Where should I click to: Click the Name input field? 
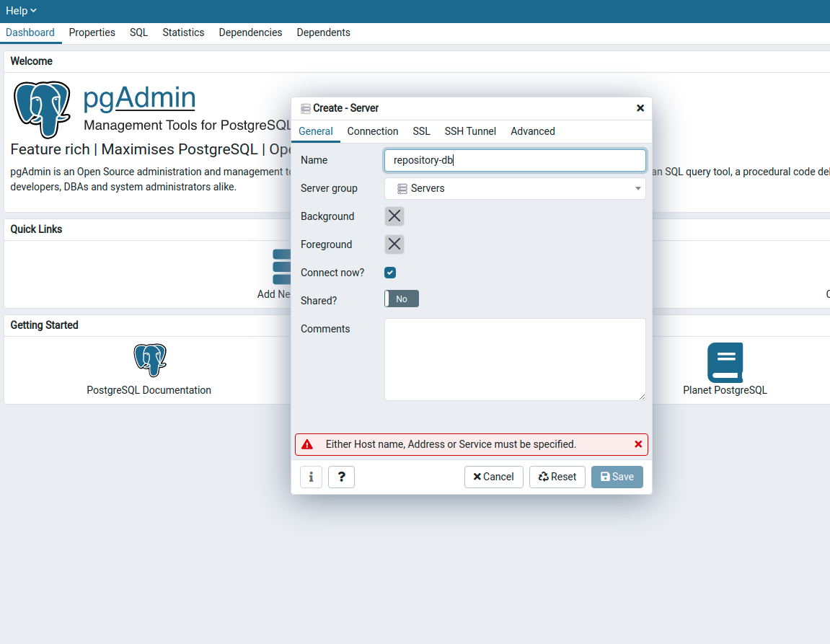[515, 160]
